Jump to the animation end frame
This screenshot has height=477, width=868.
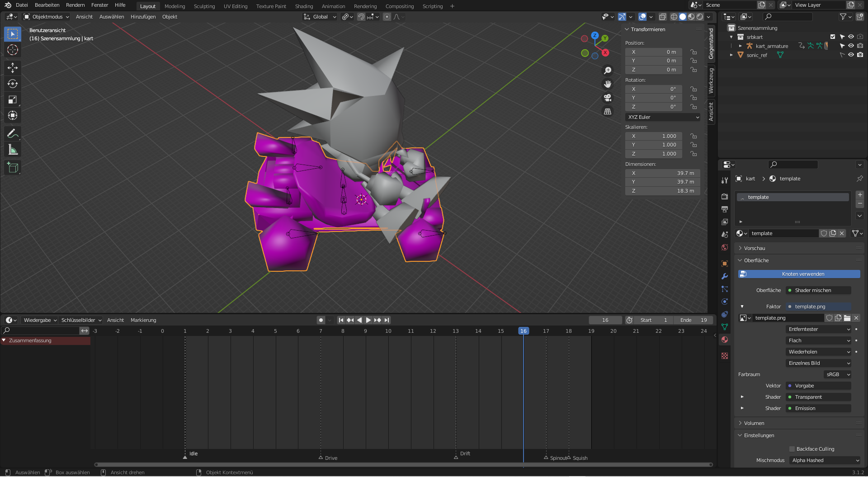(387, 320)
